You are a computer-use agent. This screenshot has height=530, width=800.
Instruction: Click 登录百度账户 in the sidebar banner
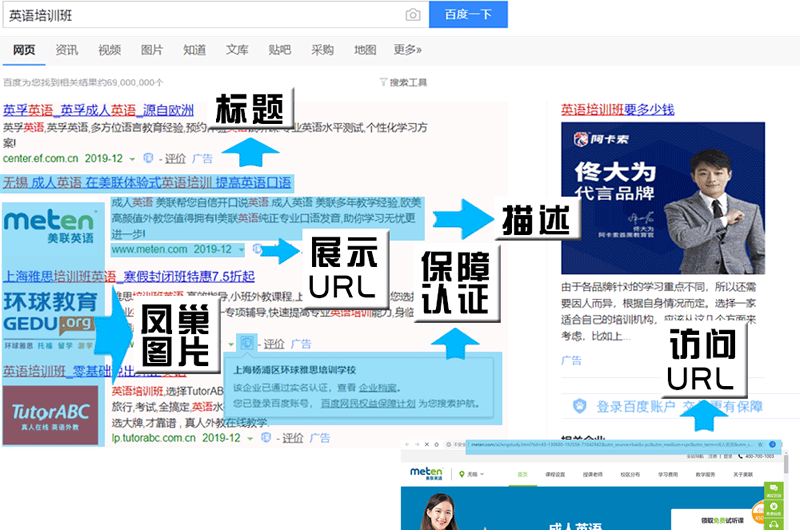click(636, 407)
